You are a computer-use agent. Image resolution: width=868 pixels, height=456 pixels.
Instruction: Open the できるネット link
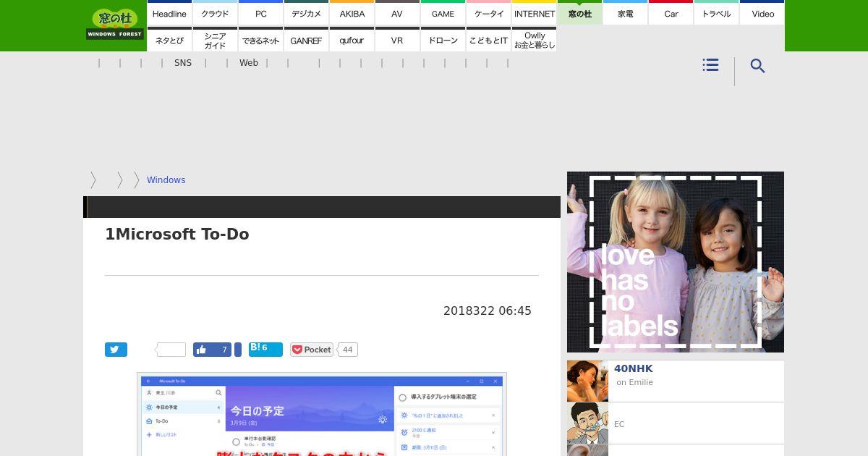(260, 40)
